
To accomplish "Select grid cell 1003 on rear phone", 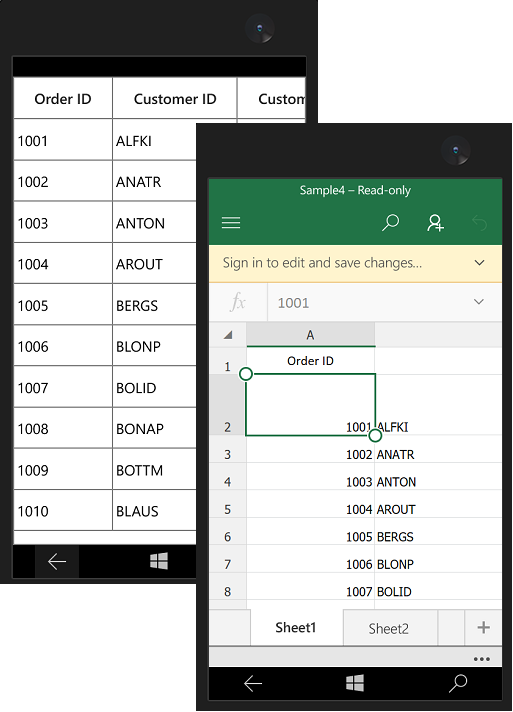I will 63,223.
